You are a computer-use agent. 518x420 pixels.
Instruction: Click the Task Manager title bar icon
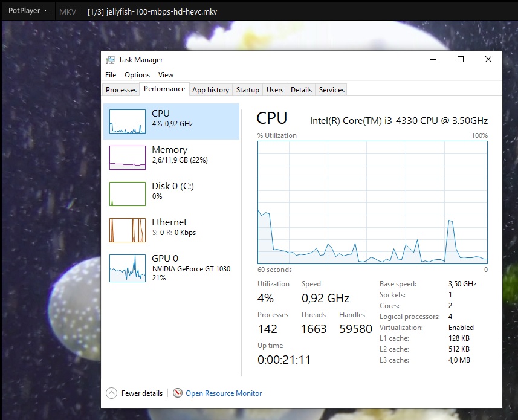[x=111, y=60]
